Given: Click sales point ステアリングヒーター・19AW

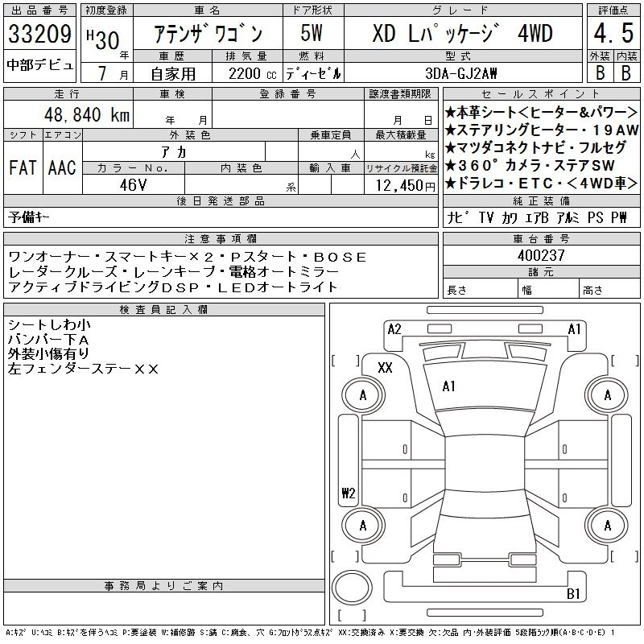Looking at the screenshot, I should point(541,130).
